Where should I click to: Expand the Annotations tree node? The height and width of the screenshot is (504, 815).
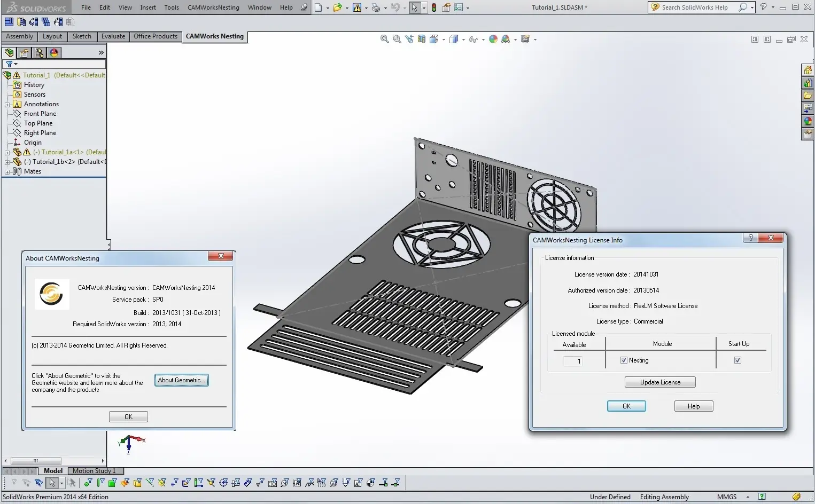pyautogui.click(x=7, y=105)
